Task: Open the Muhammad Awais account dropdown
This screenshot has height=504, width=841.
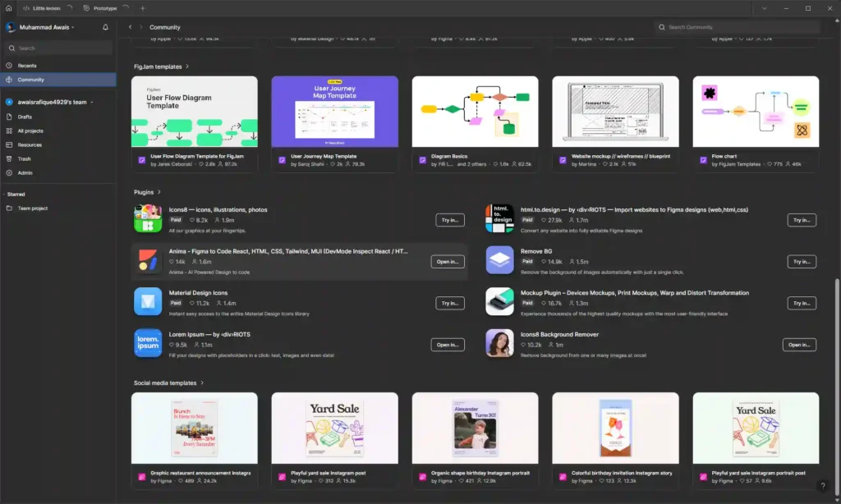Action: (x=45, y=26)
